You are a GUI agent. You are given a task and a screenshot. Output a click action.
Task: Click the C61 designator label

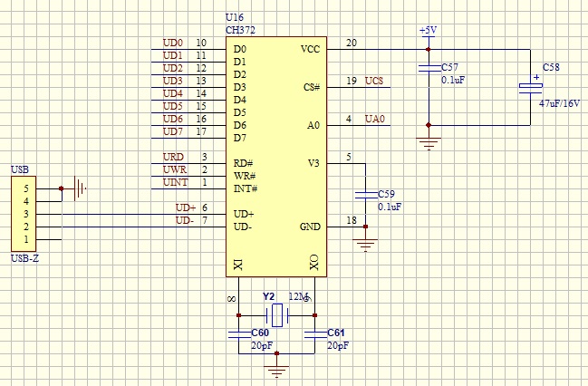336,333
